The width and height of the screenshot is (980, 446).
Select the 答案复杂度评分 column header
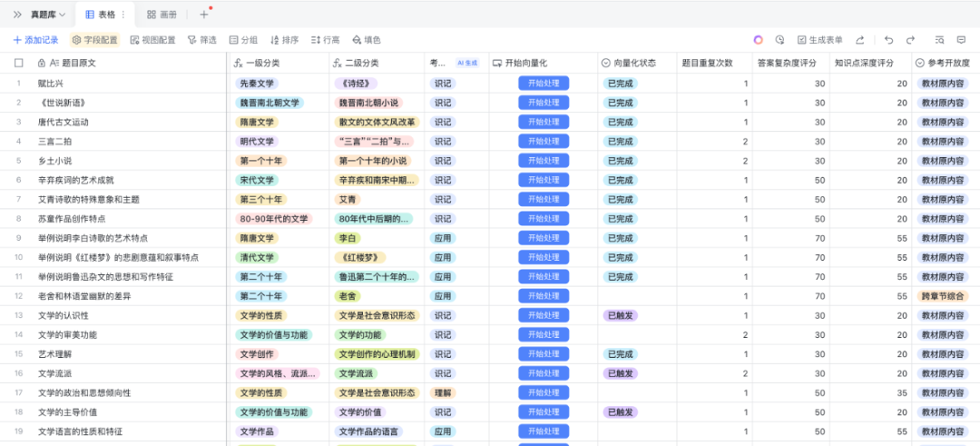pyautogui.click(x=790, y=64)
